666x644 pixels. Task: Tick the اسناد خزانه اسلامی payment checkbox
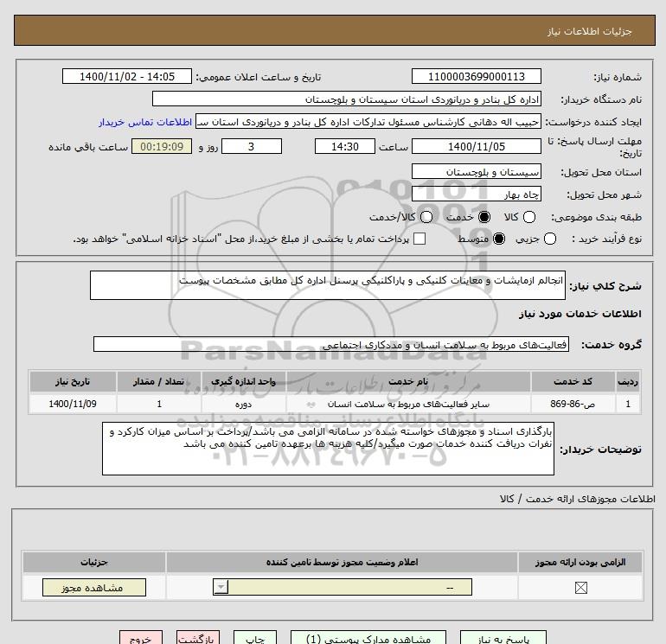point(419,239)
